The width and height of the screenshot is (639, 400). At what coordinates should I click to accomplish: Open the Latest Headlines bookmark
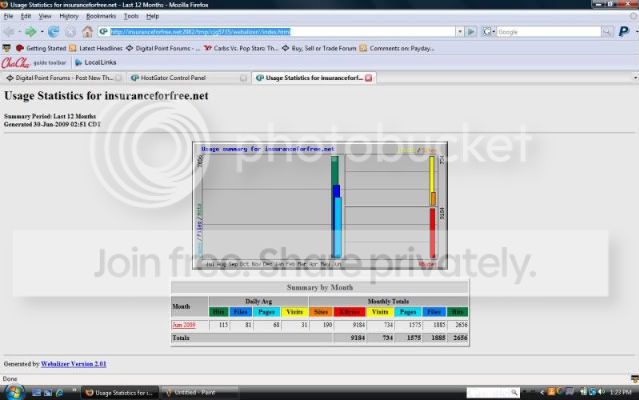point(96,48)
